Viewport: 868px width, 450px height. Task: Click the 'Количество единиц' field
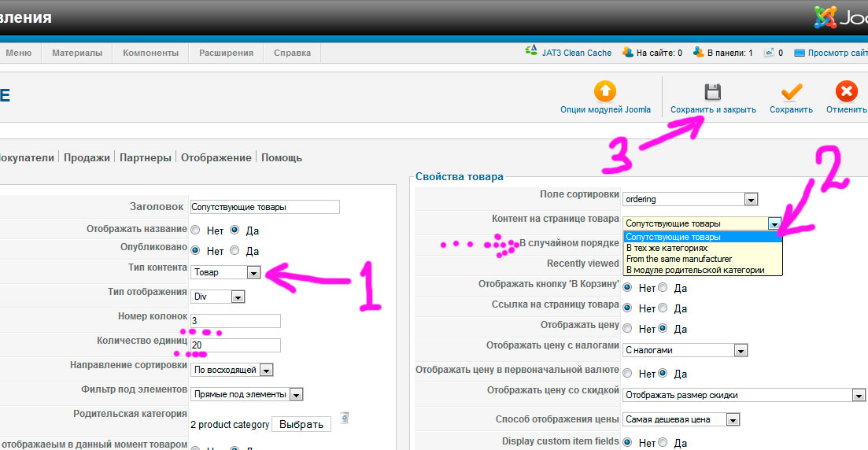[235, 345]
